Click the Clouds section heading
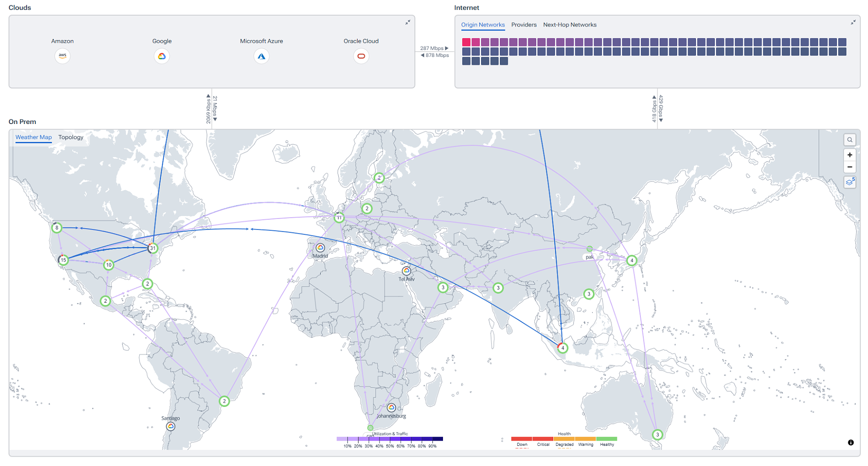Viewport: 868px width, 466px height. point(20,8)
